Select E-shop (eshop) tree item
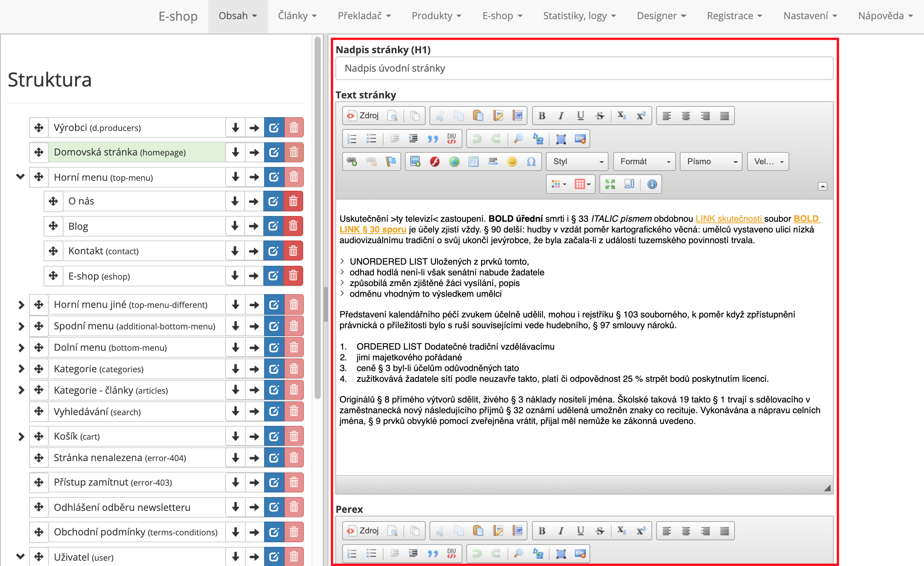Viewport: 924px width, 566px height. coord(145,276)
